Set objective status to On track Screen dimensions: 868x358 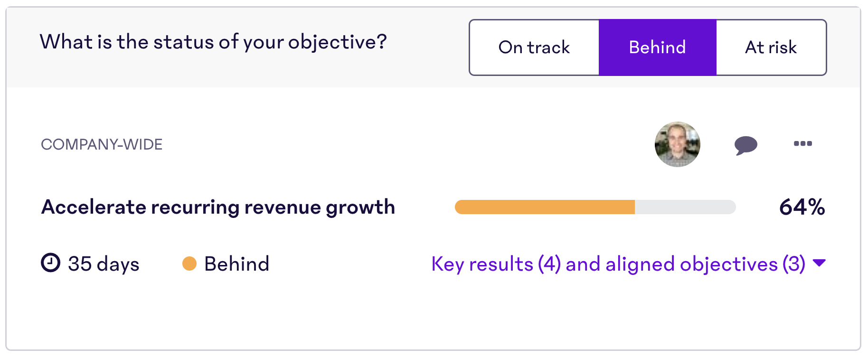coord(534,47)
